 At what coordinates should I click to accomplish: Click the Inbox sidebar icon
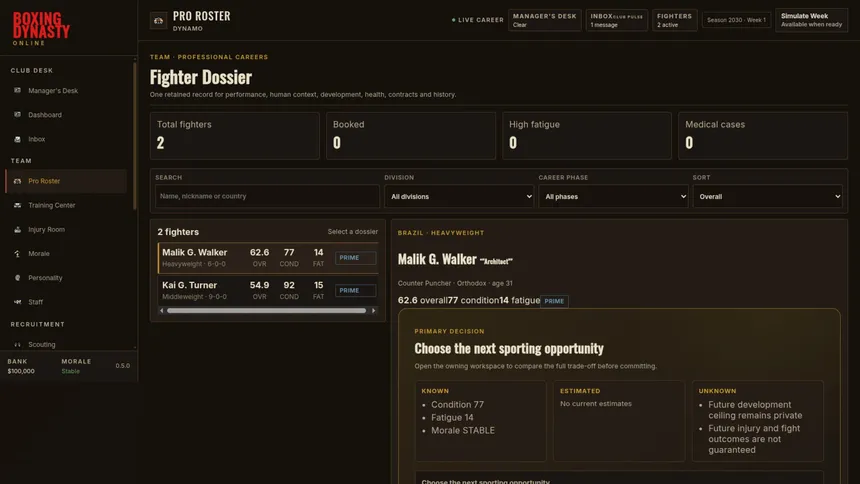pyautogui.click(x=18, y=139)
